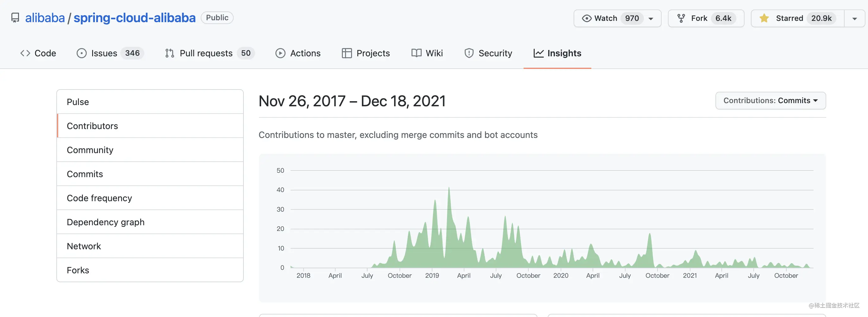
Task: Click the Security shield icon
Action: point(469,53)
